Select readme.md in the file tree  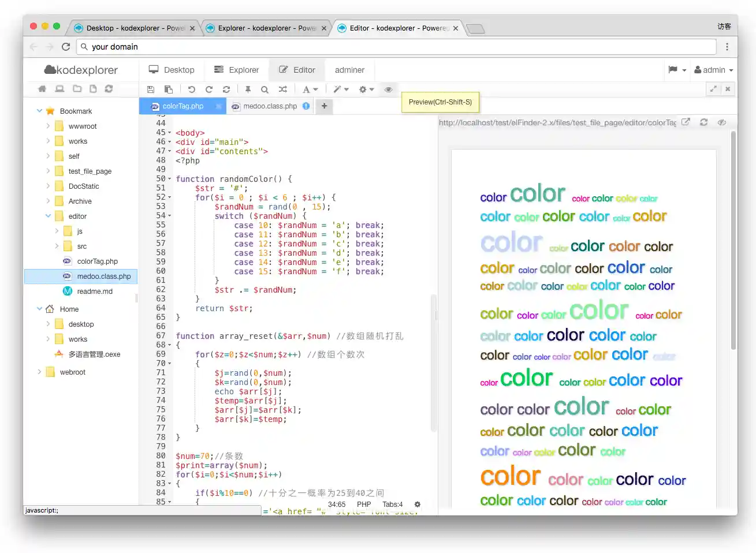[x=95, y=292]
